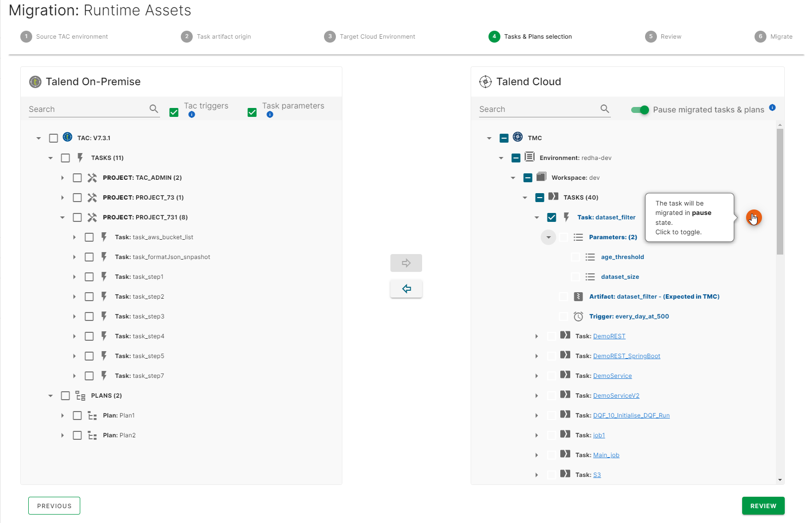Image resolution: width=812 pixels, height=523 pixels.
Task: Collapse the PROJECT_731 tree node
Action: 62,217
